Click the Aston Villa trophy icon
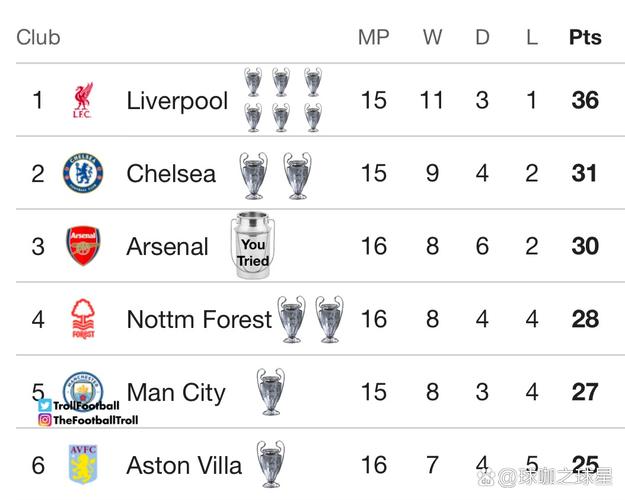The width and height of the screenshot is (625, 500). [x=270, y=465]
